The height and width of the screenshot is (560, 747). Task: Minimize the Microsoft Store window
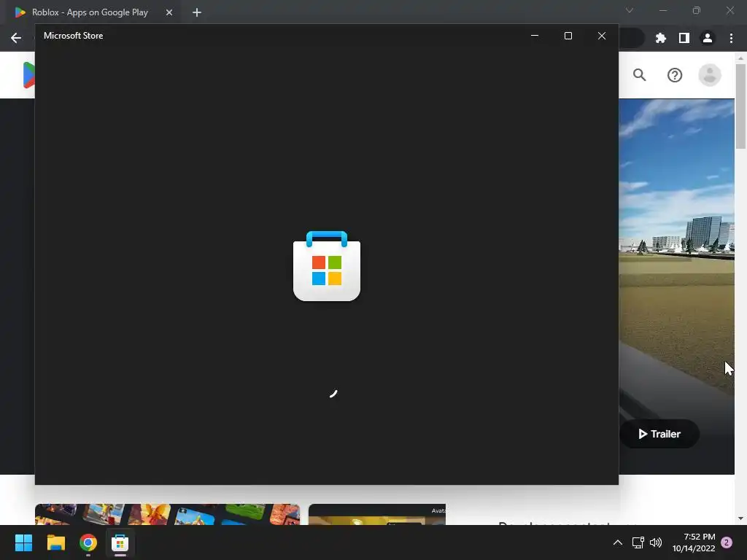pyautogui.click(x=535, y=36)
